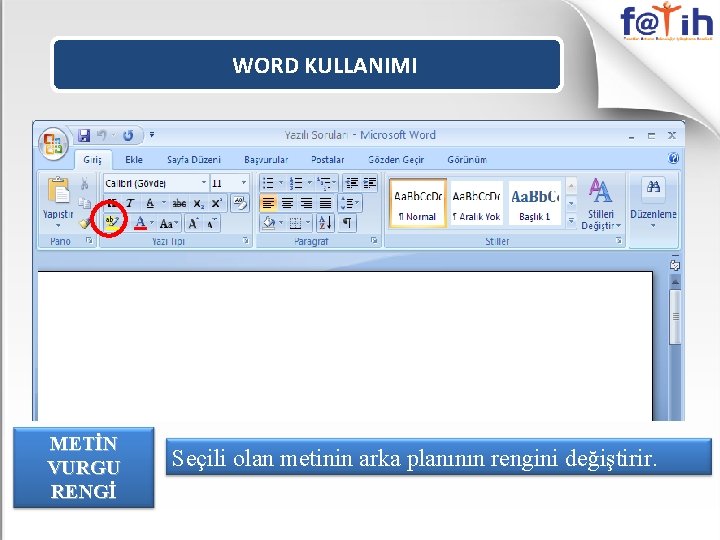Open the Change Case Aa menu

[x=169, y=224]
